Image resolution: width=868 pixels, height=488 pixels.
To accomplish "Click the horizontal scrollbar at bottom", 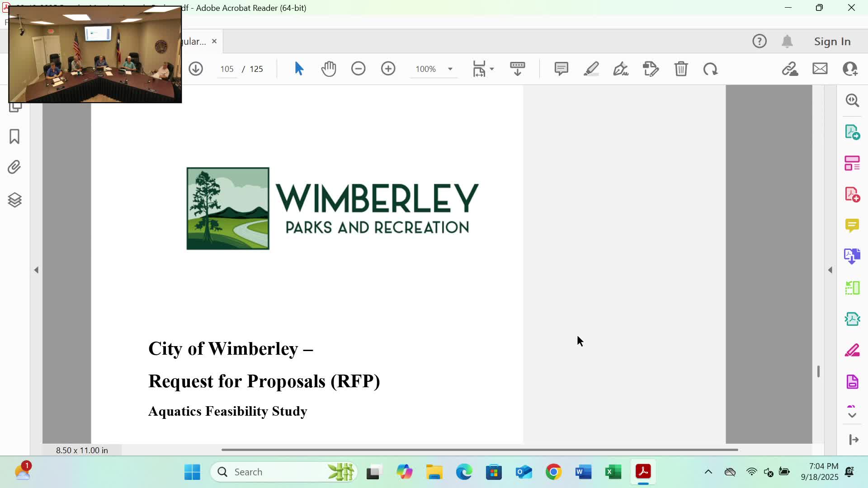I will coord(479,450).
